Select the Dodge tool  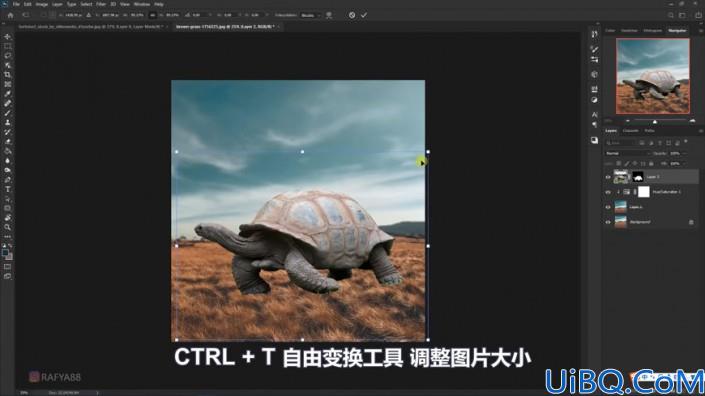(8, 170)
